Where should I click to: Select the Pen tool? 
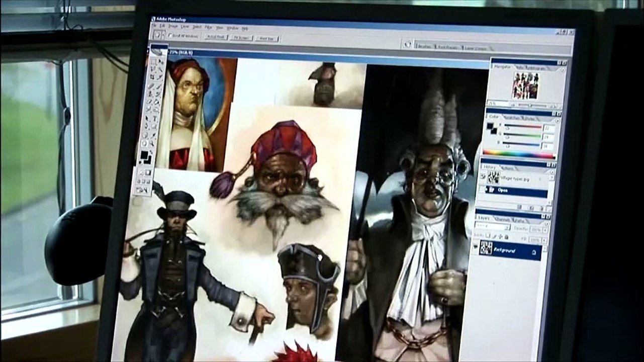click(x=146, y=126)
